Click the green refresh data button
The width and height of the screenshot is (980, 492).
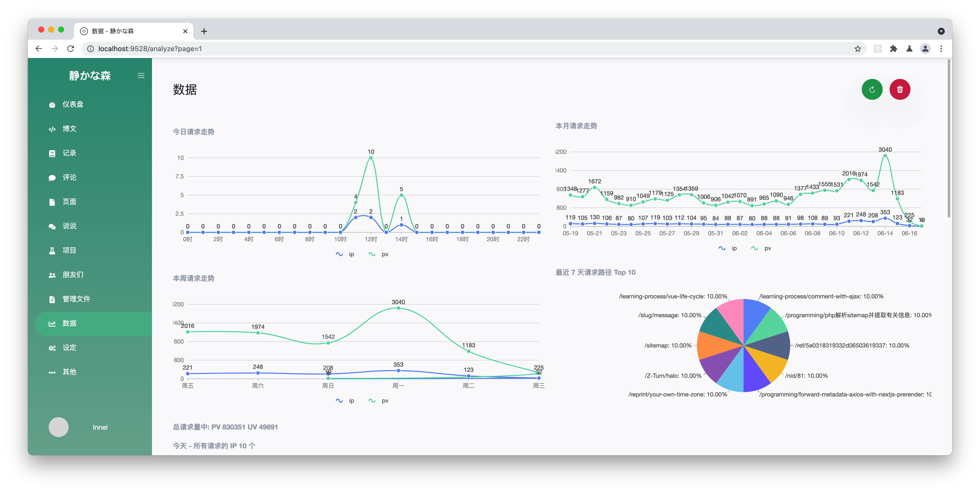pyautogui.click(x=872, y=89)
